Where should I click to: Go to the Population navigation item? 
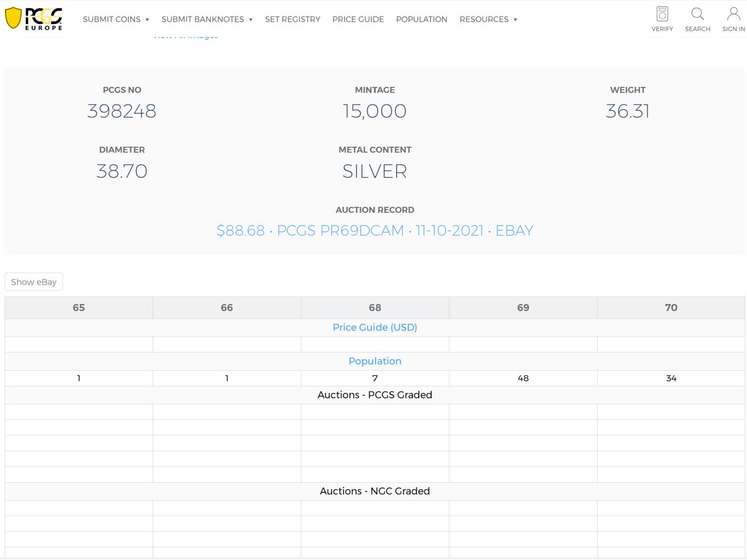(x=422, y=19)
